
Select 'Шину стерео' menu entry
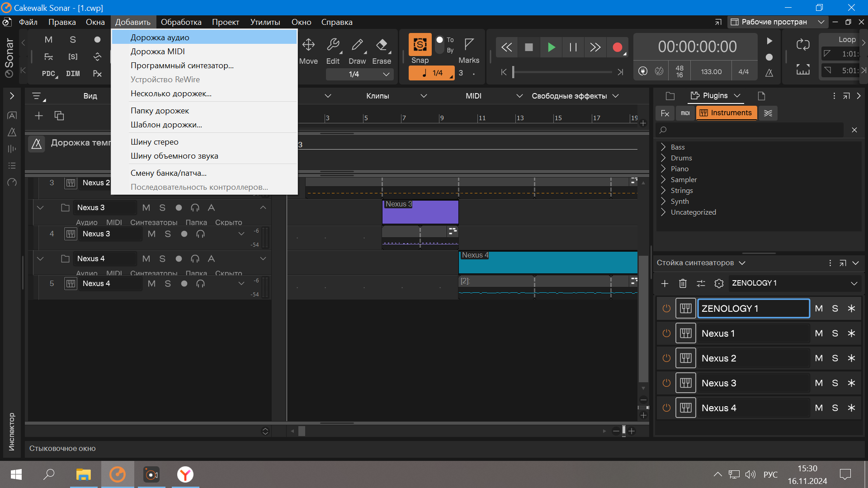click(x=204, y=142)
